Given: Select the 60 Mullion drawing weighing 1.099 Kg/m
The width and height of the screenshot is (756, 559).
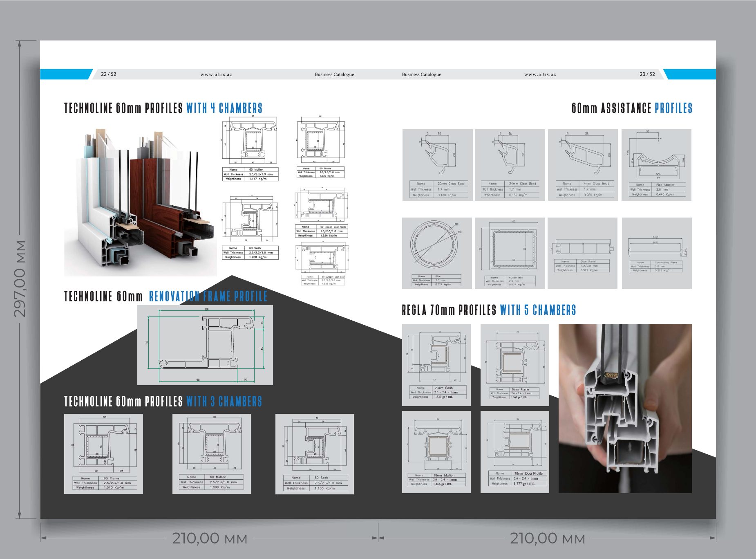Looking at the screenshot, I should (x=212, y=454).
